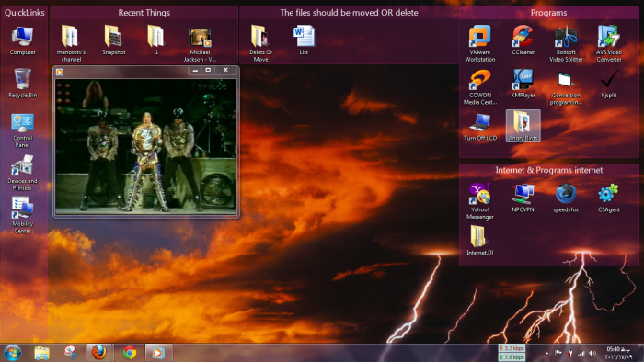Screen dimensions: 644x362
Task: Launch Yahoo! Messenger
Action: pyautogui.click(x=480, y=201)
